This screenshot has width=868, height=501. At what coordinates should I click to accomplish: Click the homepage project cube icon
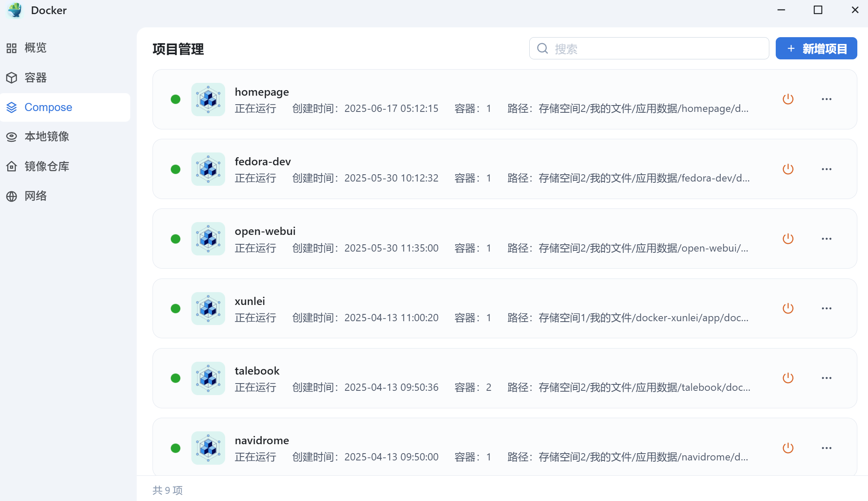(208, 100)
